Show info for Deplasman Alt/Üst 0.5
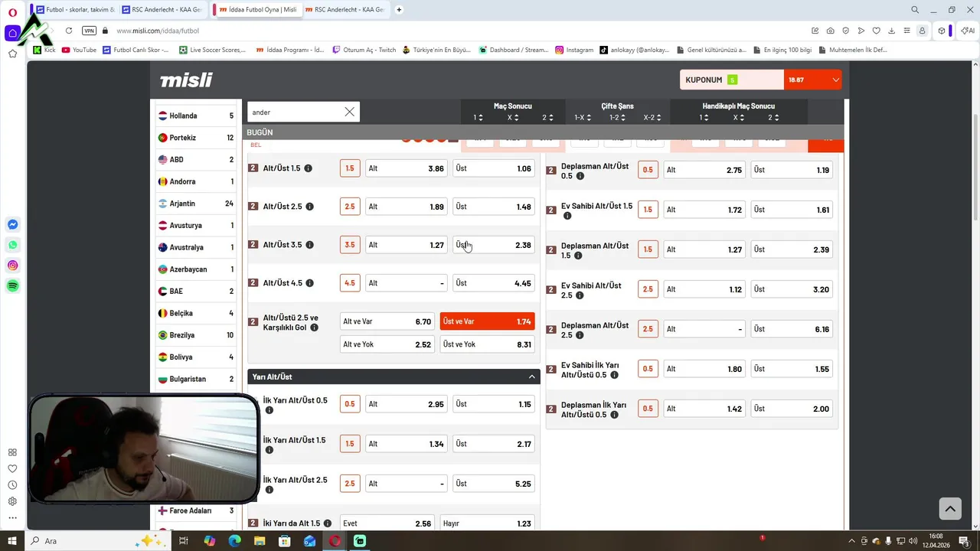Screen dimensions: 980x551 click(x=580, y=176)
